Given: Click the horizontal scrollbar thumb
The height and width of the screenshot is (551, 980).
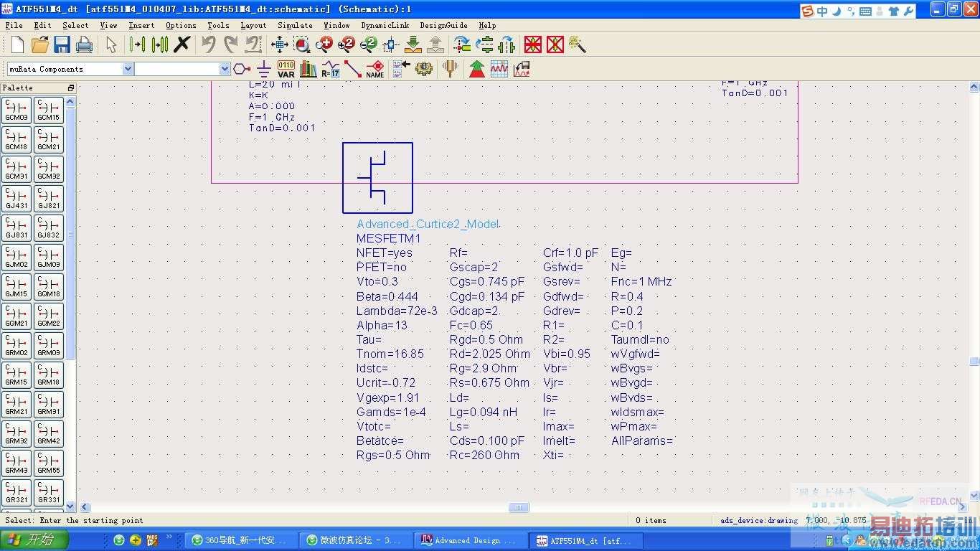Looking at the screenshot, I should pos(519,507).
